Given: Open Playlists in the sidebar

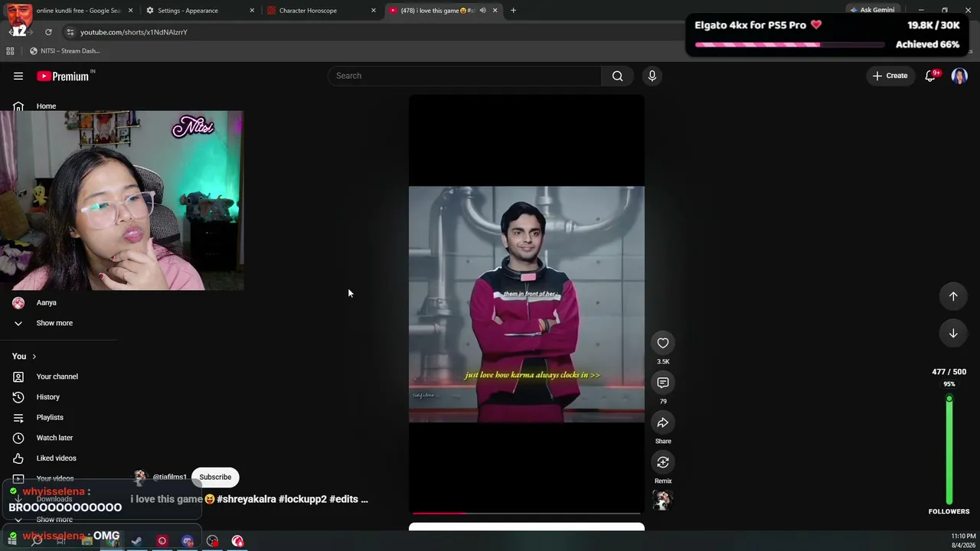Looking at the screenshot, I should [x=50, y=418].
